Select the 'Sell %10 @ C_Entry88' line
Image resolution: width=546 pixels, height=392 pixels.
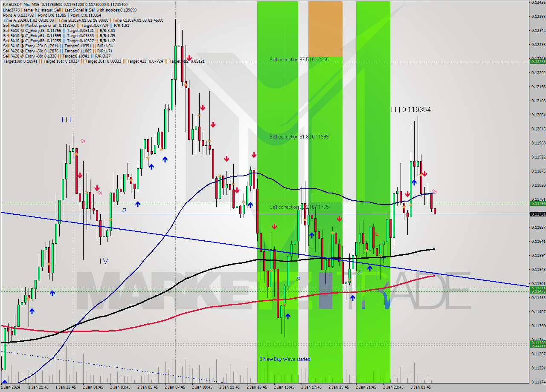tap(59, 40)
